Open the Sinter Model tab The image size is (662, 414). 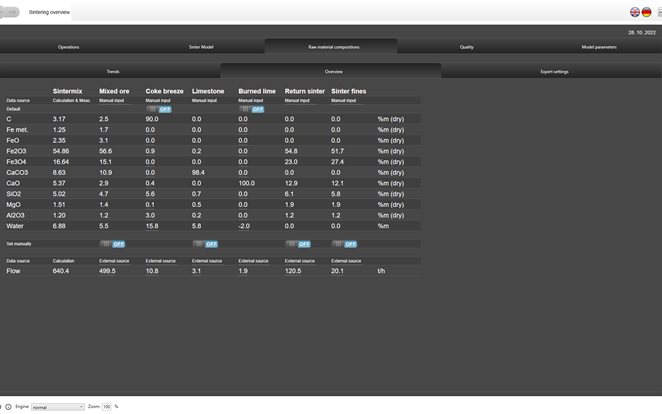tap(200, 47)
